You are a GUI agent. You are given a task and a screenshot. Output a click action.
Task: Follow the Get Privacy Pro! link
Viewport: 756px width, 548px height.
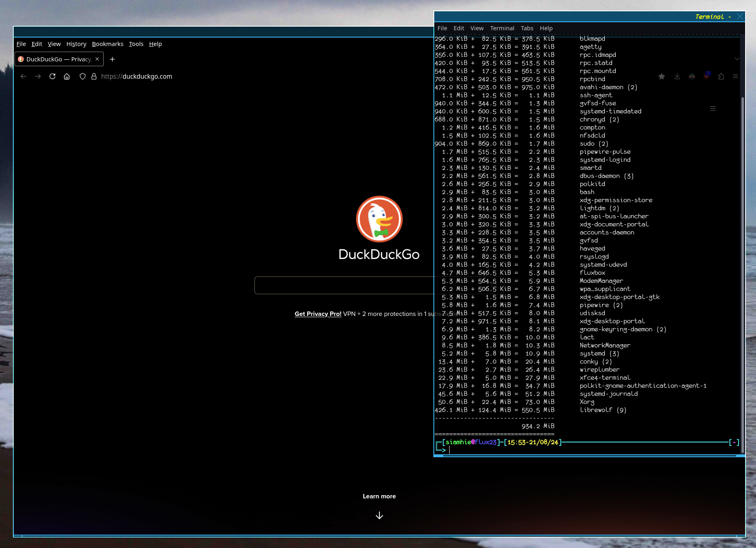point(318,314)
